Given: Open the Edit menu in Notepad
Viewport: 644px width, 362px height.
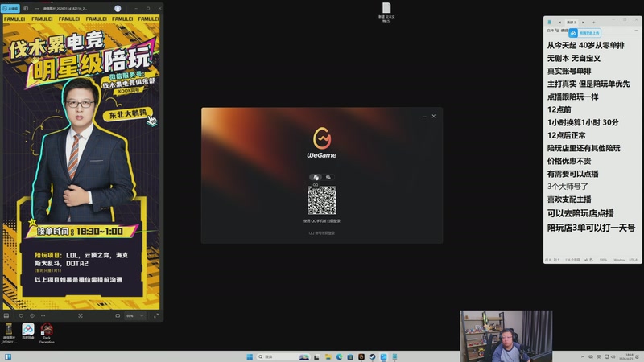Looking at the screenshot, I should (x=564, y=31).
